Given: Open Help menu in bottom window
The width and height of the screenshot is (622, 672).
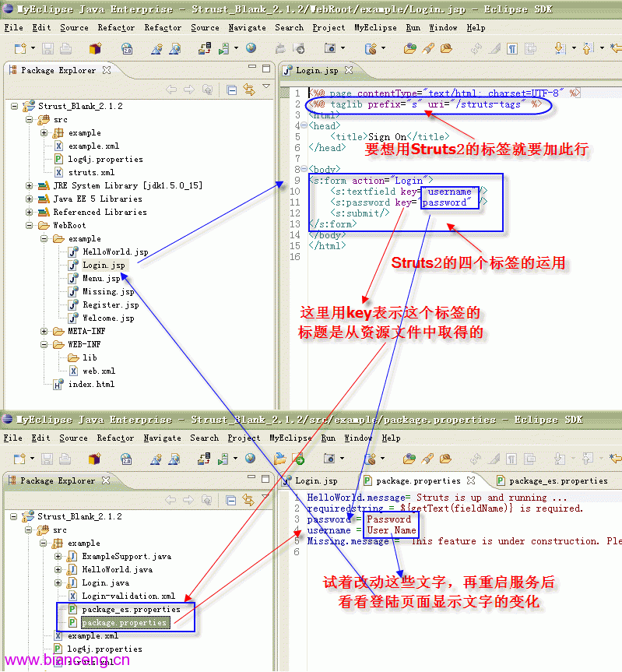Looking at the screenshot, I should coord(391,438).
